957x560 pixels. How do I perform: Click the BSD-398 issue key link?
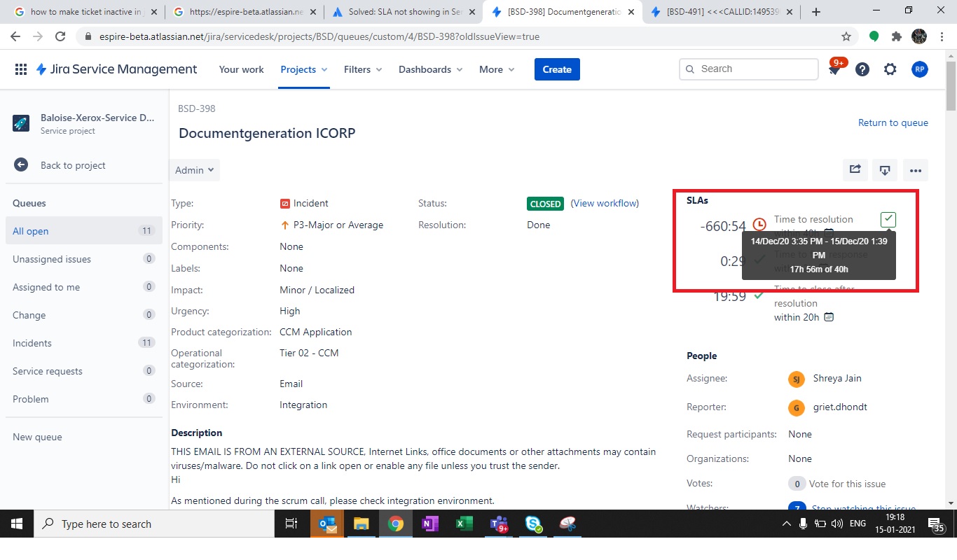(x=197, y=108)
